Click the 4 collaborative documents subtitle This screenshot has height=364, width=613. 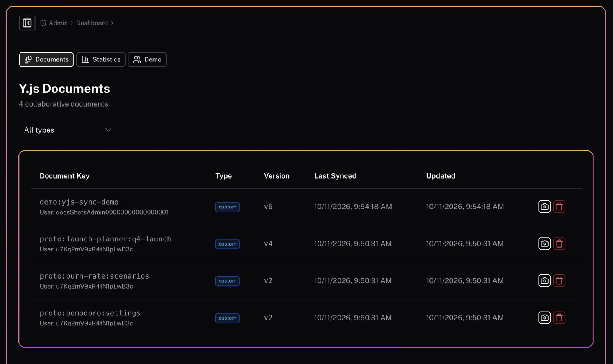pyautogui.click(x=64, y=104)
